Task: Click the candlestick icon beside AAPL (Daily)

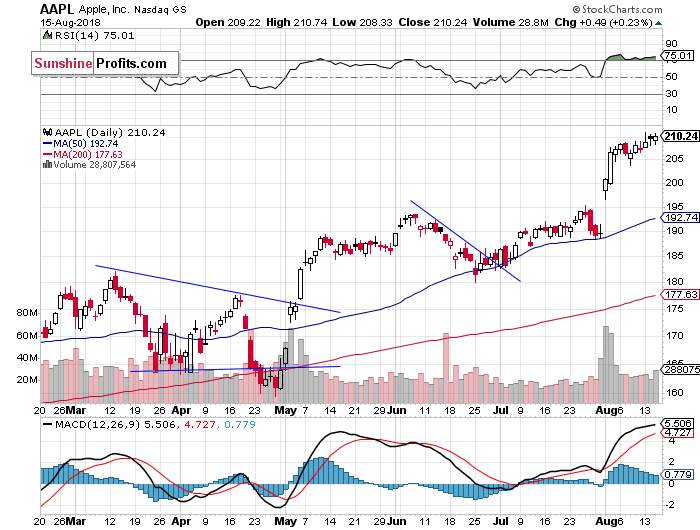Action: 47,132
